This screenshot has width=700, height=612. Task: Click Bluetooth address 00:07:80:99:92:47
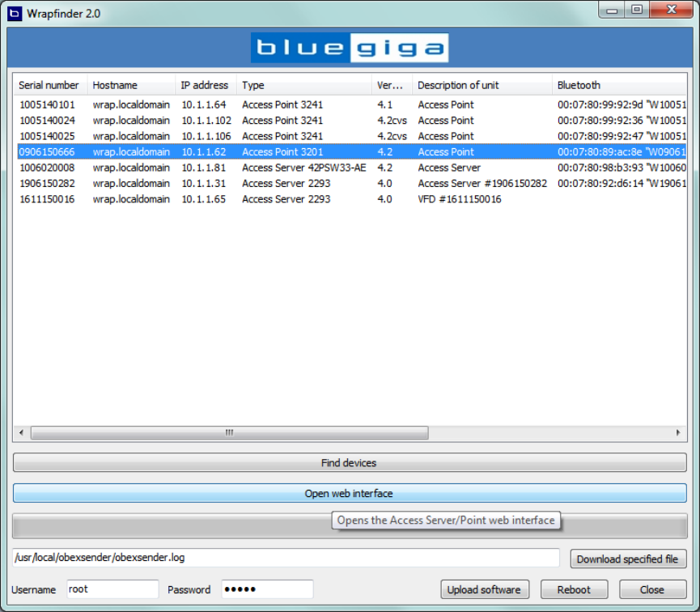(x=600, y=136)
